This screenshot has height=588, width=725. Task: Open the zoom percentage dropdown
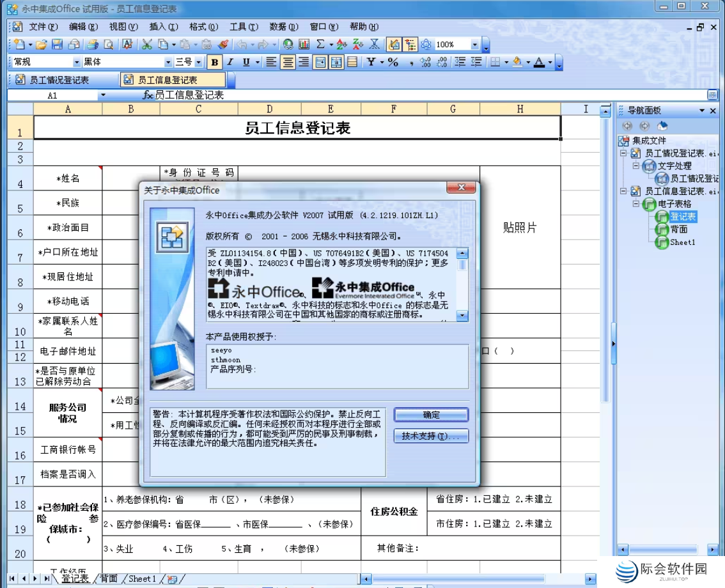(x=474, y=45)
